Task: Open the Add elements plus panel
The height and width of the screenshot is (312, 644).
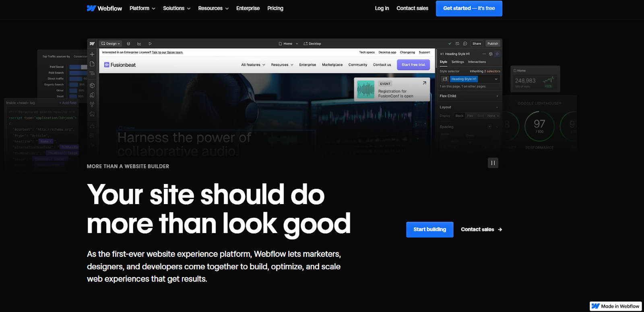Action: [92, 54]
